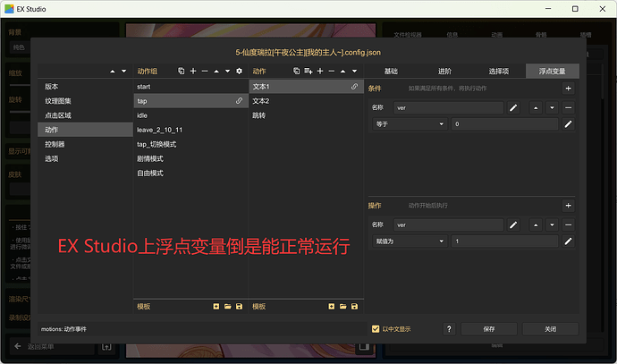Open motion template folder under 动作 list
This screenshot has width=617, height=364.
click(x=342, y=306)
